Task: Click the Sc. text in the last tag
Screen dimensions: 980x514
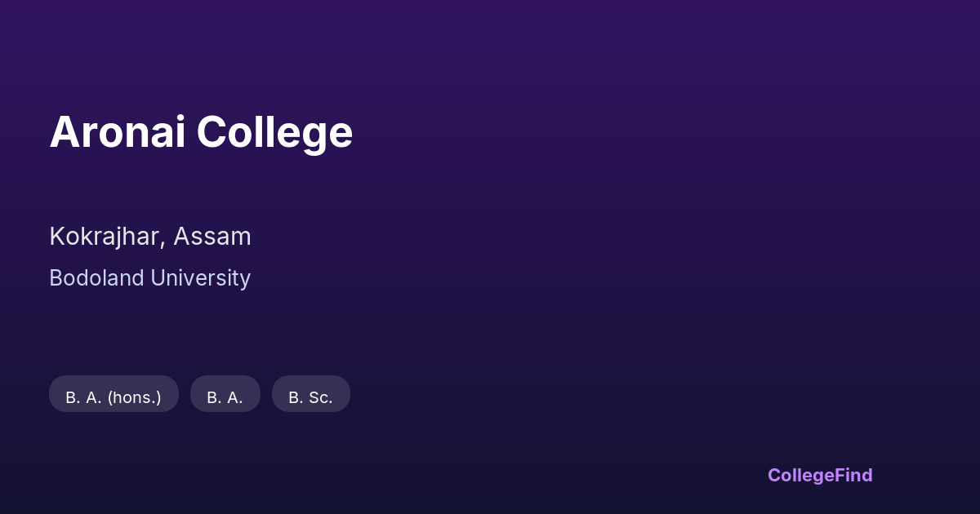Action: pyautogui.click(x=319, y=397)
